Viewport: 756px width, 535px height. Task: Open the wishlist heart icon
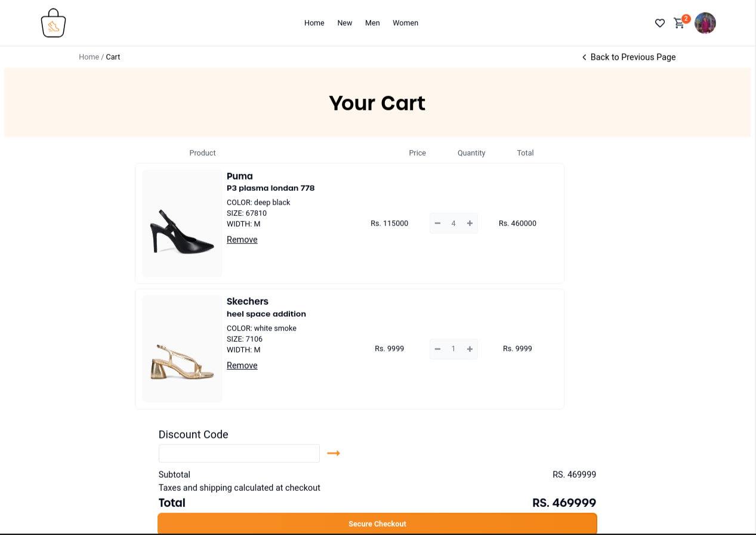[x=660, y=23]
